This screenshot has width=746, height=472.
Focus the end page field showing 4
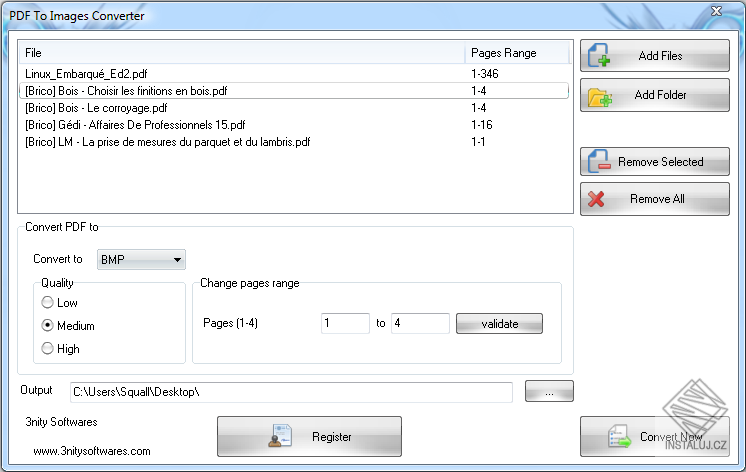point(420,324)
